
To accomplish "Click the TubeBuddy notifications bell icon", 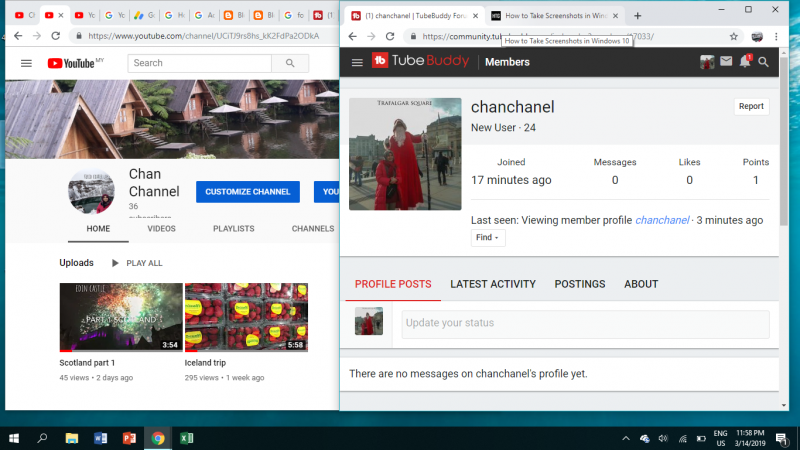I will point(745,62).
